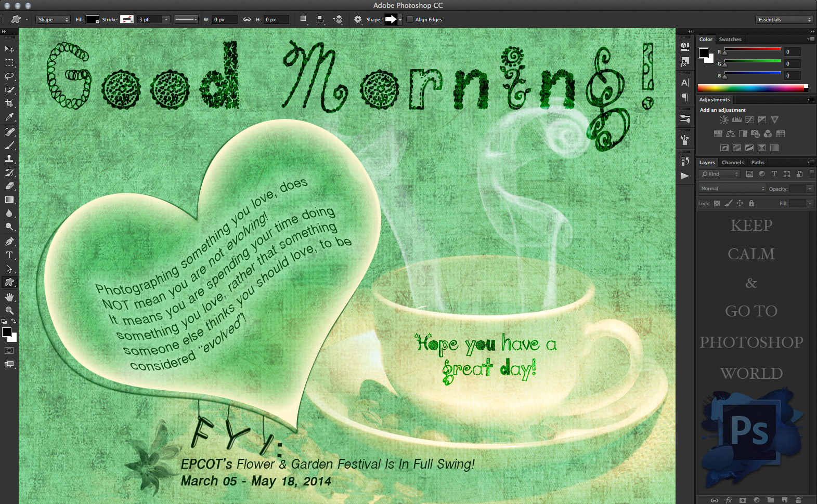
Task: Click the delete layer trash icon
Action: (x=798, y=500)
